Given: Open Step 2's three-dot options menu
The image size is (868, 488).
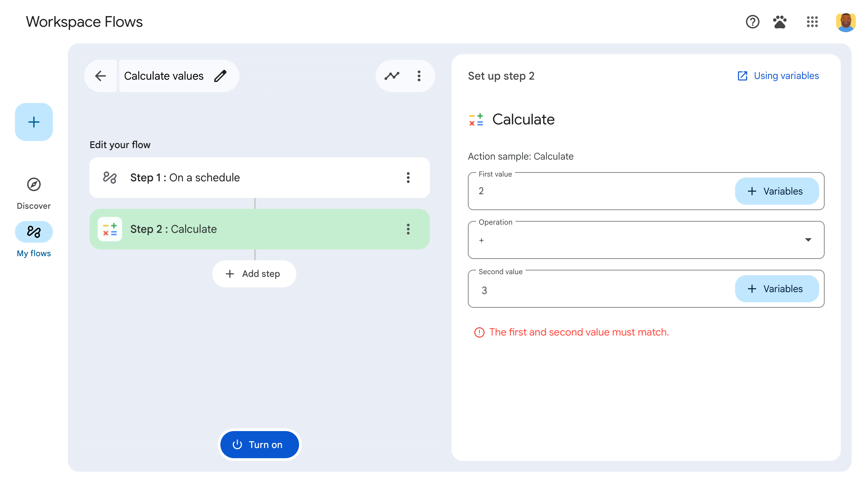Looking at the screenshot, I should click(408, 229).
